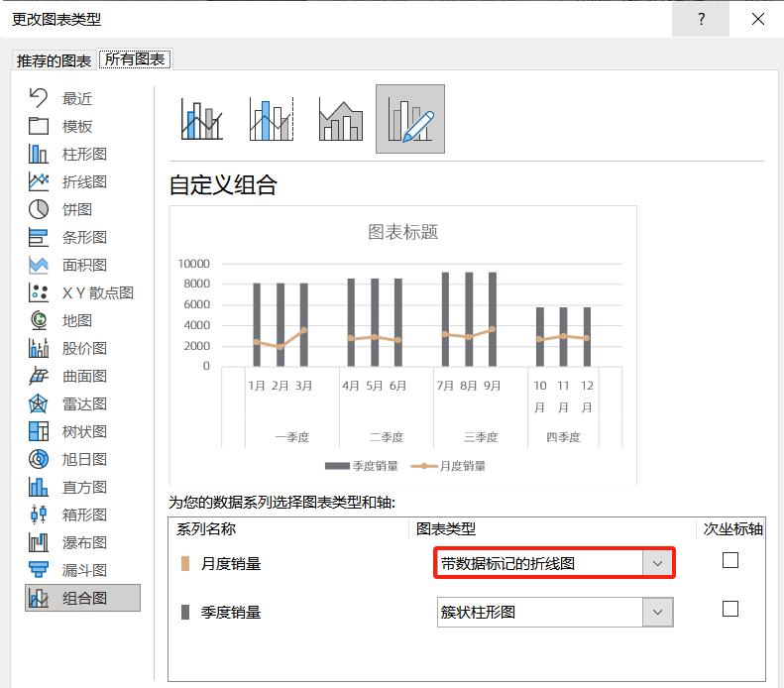The height and width of the screenshot is (688, 784).
Task: Click the 次坐标轴 column header
Action: 733,529
